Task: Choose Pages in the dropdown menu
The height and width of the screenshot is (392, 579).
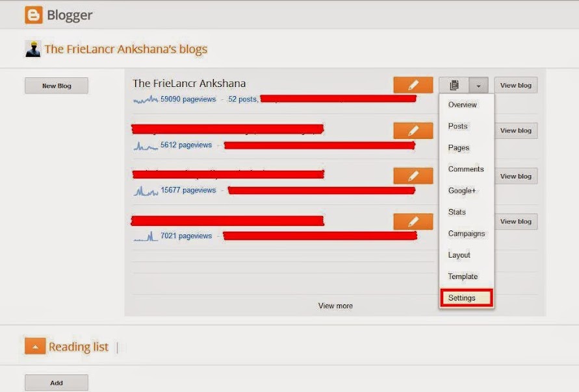Action: 459,148
